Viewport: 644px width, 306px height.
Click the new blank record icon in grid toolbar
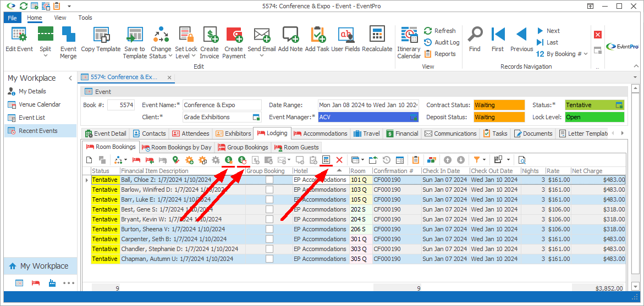pyautogui.click(x=89, y=159)
